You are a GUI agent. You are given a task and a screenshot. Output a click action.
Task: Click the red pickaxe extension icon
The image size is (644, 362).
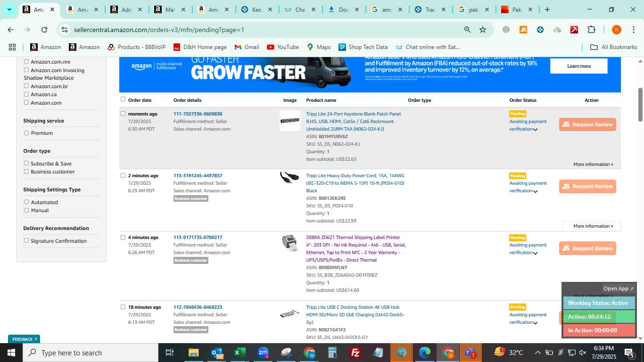(574, 30)
